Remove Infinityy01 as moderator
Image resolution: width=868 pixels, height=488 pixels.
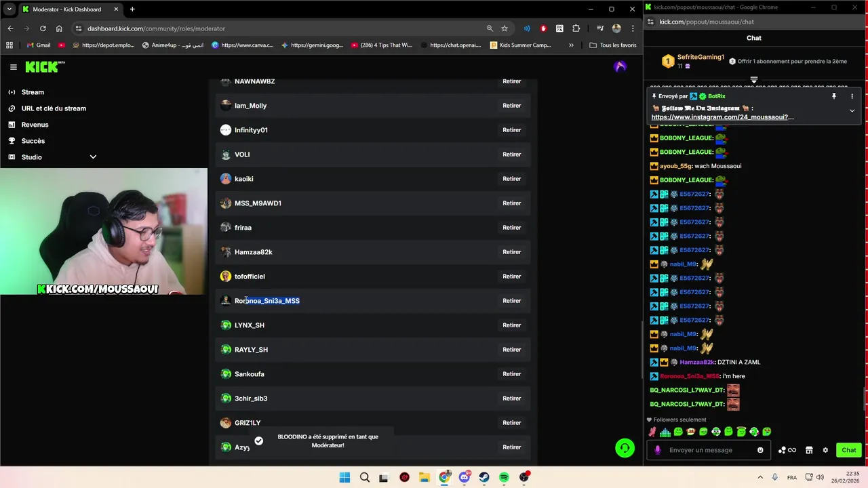click(511, 130)
